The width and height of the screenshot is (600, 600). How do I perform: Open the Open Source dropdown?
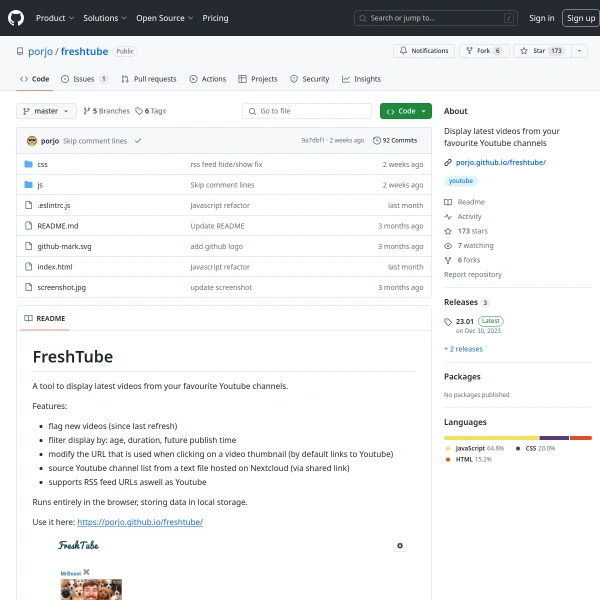pos(165,18)
